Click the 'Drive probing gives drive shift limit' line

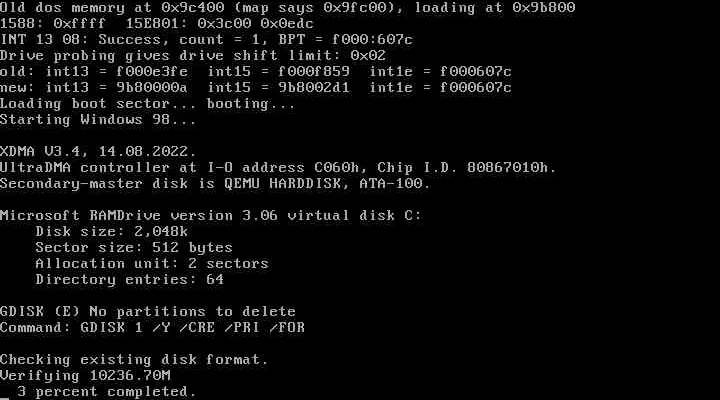pos(193,56)
